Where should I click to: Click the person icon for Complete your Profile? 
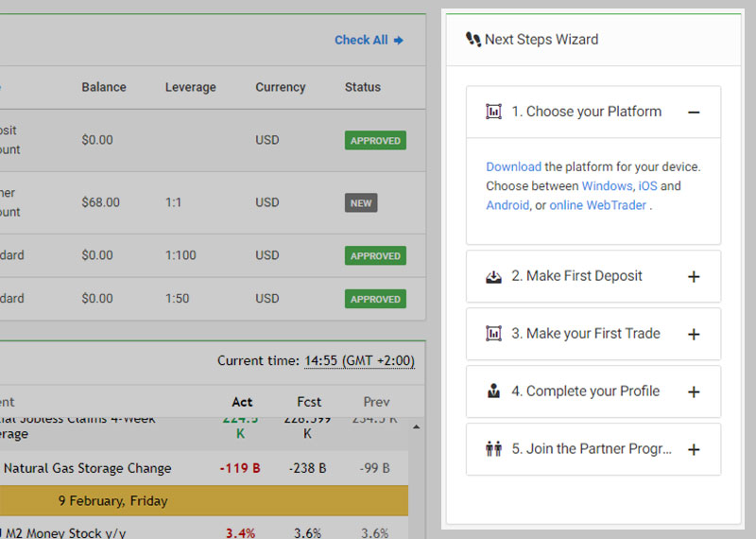point(493,391)
